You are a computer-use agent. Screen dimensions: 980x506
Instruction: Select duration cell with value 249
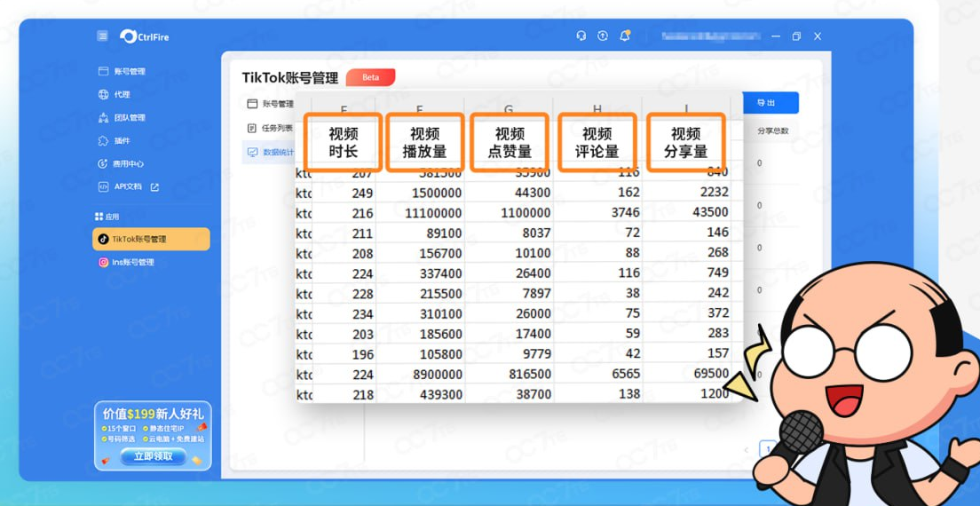344,193
